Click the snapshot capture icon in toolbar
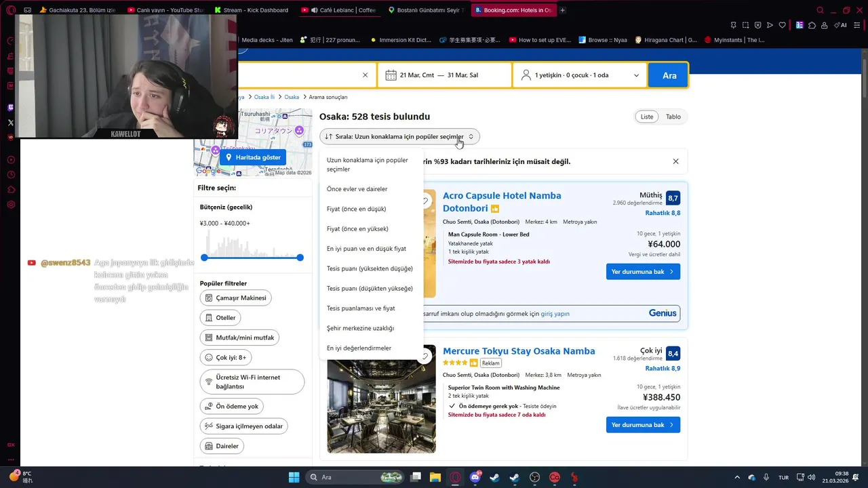Screen dimensions: 868x488 (745, 25)
